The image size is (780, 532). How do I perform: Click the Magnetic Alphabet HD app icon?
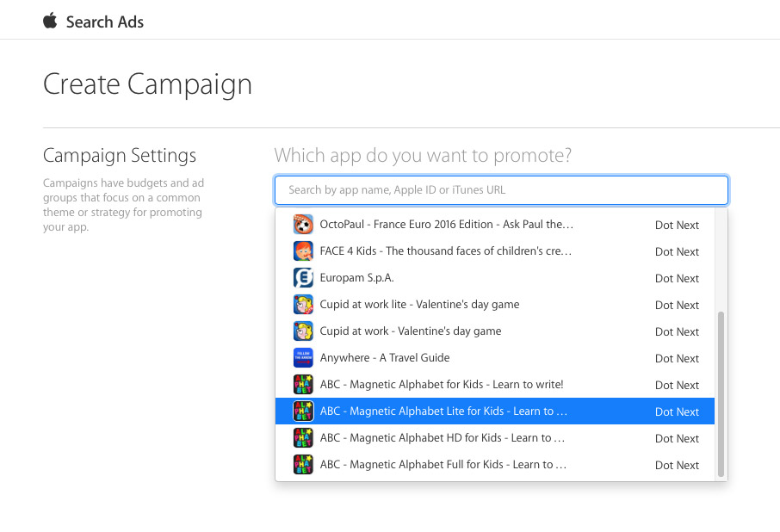coord(303,437)
